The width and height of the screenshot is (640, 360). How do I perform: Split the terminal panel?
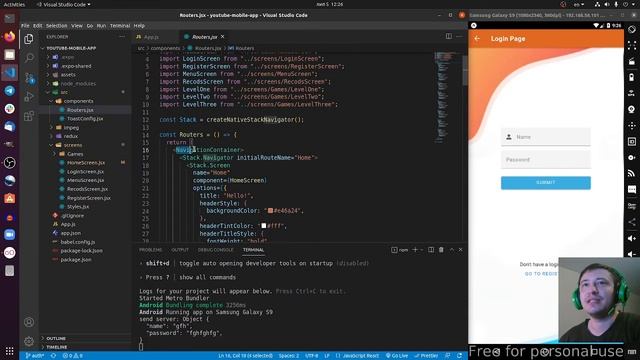tap(431, 250)
